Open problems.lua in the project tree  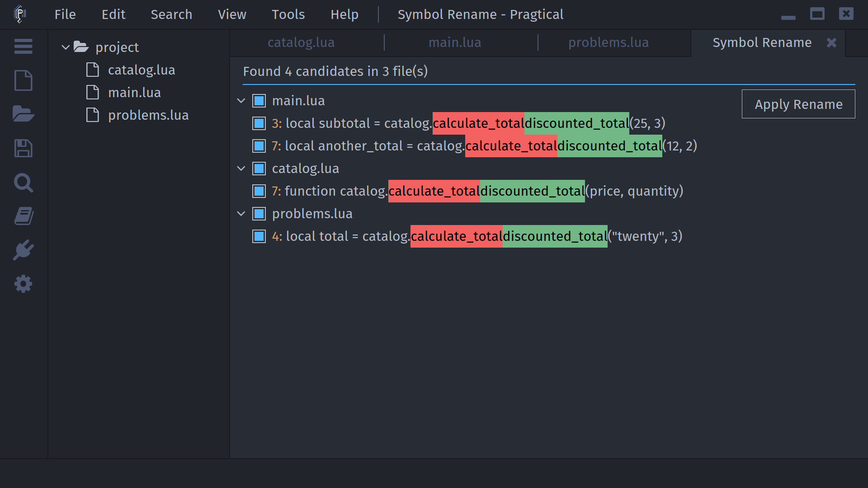tap(148, 115)
